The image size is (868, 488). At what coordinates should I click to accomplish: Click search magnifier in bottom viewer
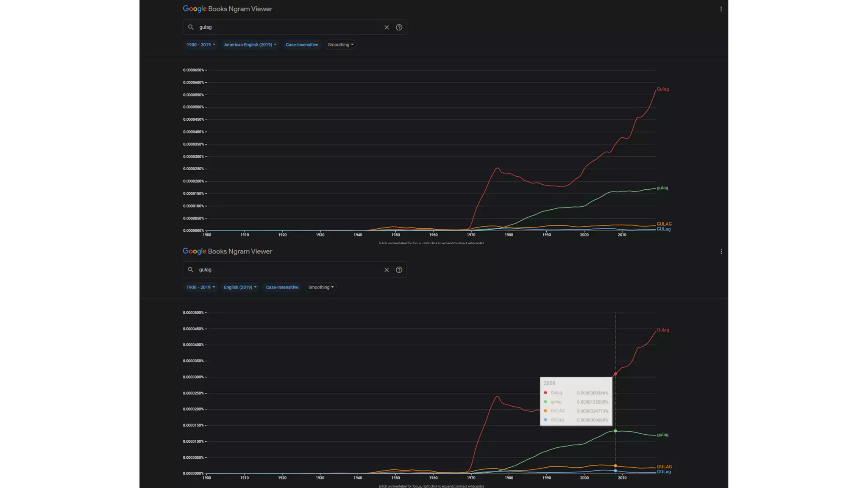(191, 270)
